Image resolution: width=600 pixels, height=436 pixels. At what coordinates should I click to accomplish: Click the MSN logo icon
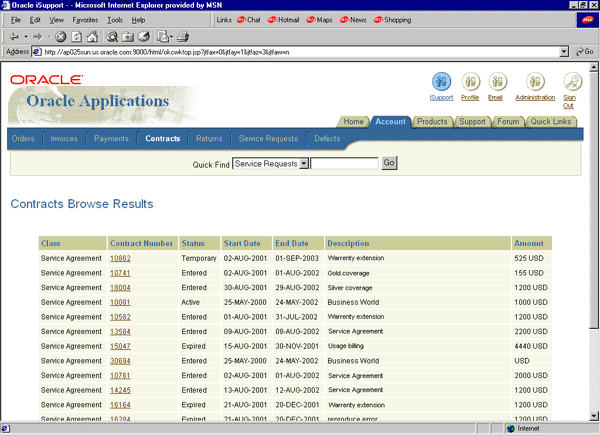coord(587,20)
